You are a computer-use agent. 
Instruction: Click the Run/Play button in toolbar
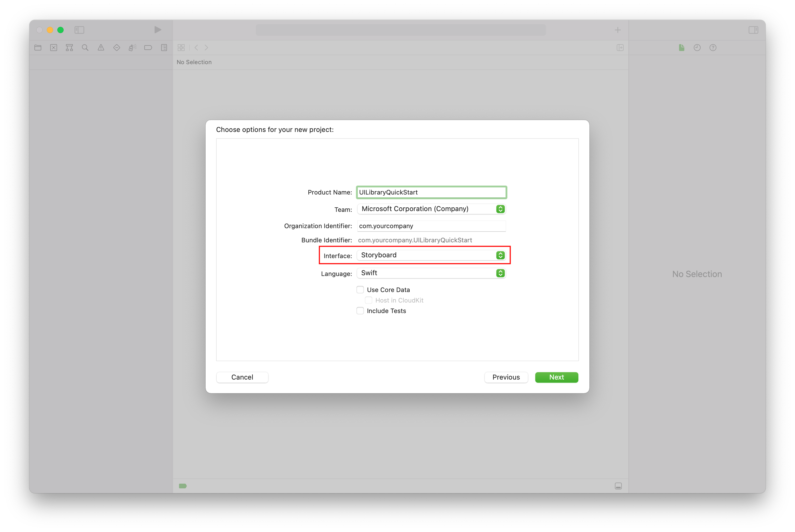click(157, 29)
